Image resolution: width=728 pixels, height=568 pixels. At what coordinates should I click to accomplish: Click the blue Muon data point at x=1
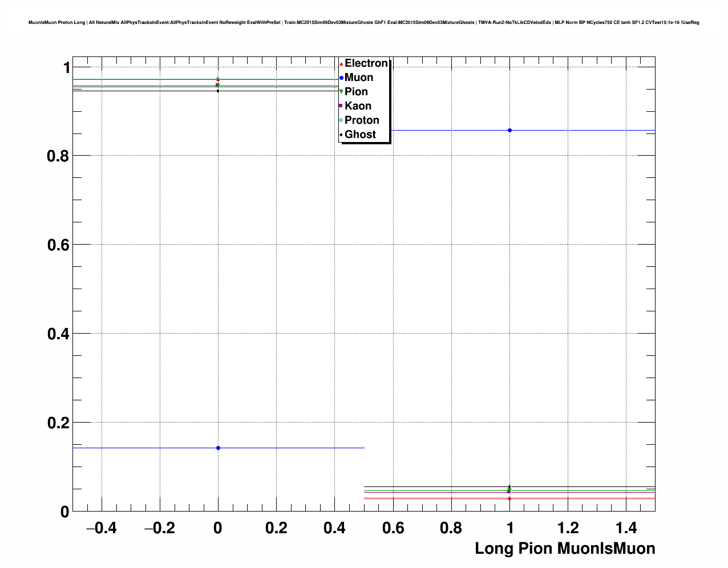(x=509, y=131)
